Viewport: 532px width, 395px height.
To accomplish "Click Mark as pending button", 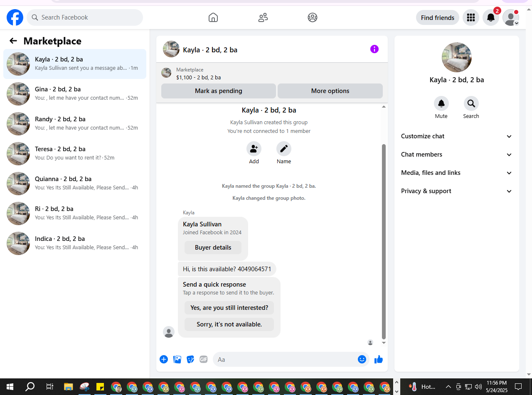I will click(219, 91).
